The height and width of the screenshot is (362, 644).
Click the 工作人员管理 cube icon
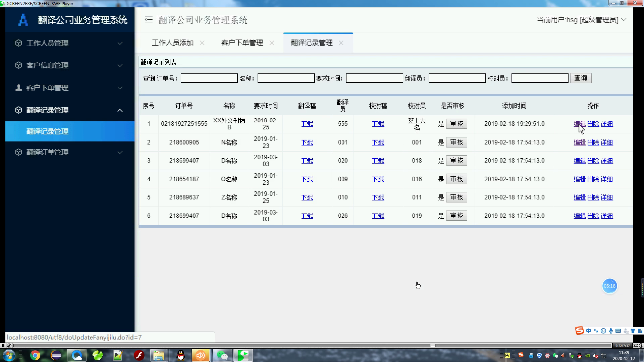coord(18,43)
